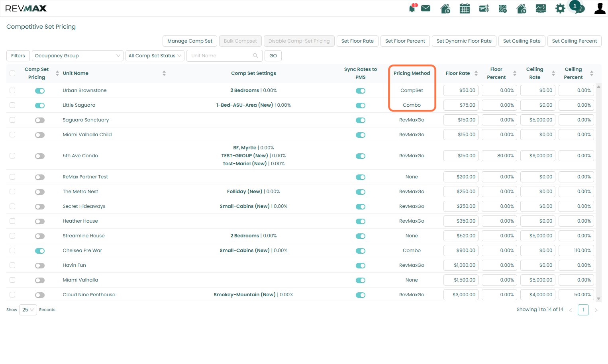608x364 pixels.
Task: Sort by Comp Set Pricing column
Action: click(x=57, y=73)
